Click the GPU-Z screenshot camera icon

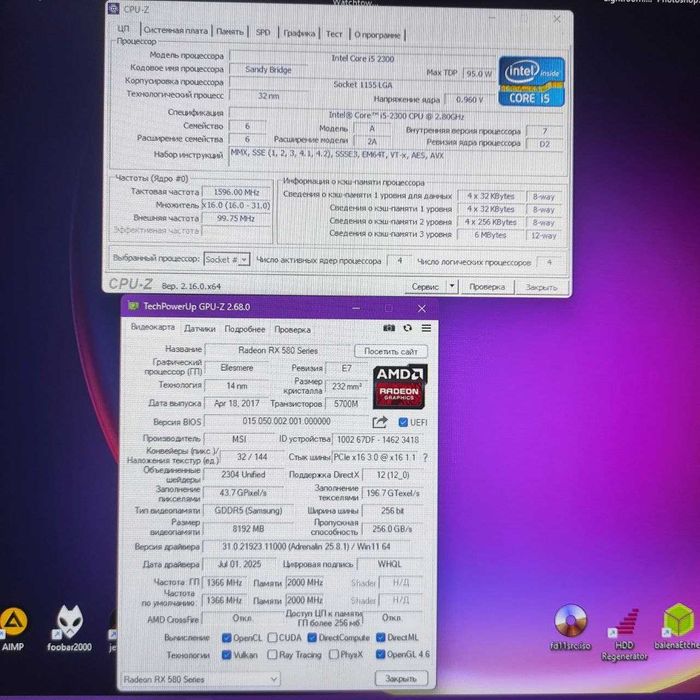[389, 328]
